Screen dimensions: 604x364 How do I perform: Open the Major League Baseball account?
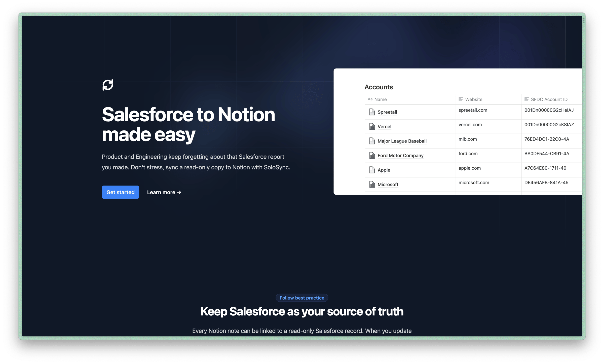coord(402,141)
